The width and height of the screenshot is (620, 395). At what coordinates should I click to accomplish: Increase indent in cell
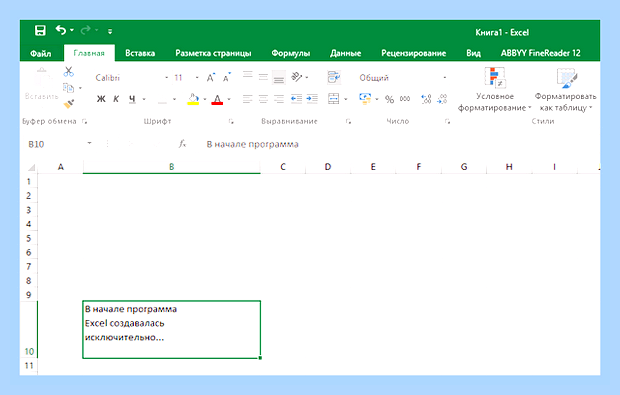coord(312,99)
